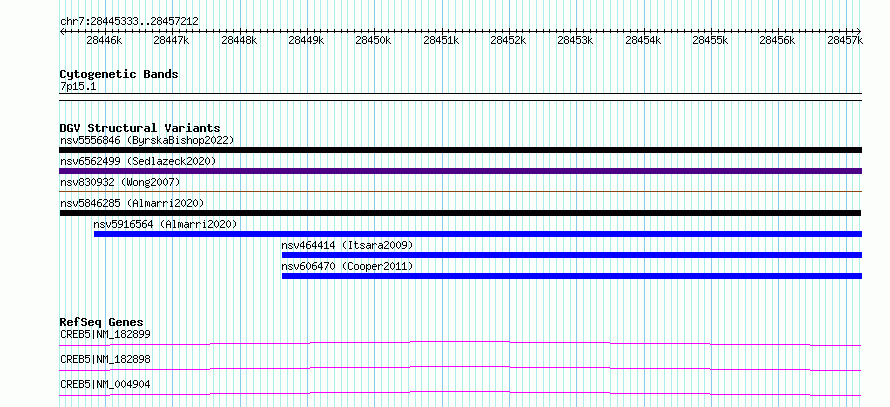
Task: Select the DGV Structural Variants track title
Action: [x=140, y=128]
